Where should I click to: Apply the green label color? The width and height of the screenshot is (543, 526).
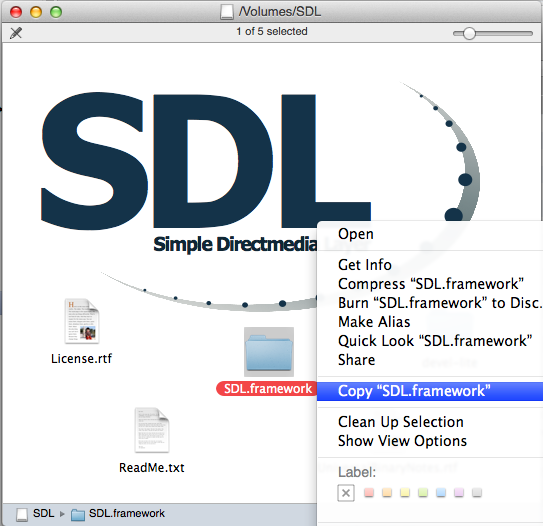pos(423,492)
